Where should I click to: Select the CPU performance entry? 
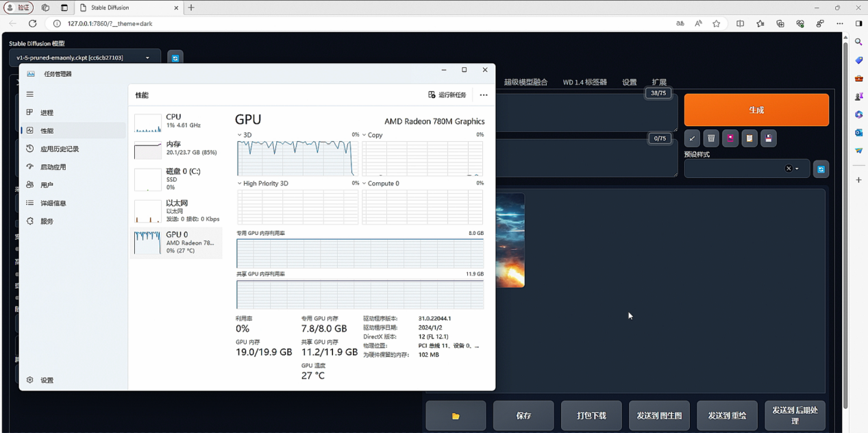coord(176,121)
